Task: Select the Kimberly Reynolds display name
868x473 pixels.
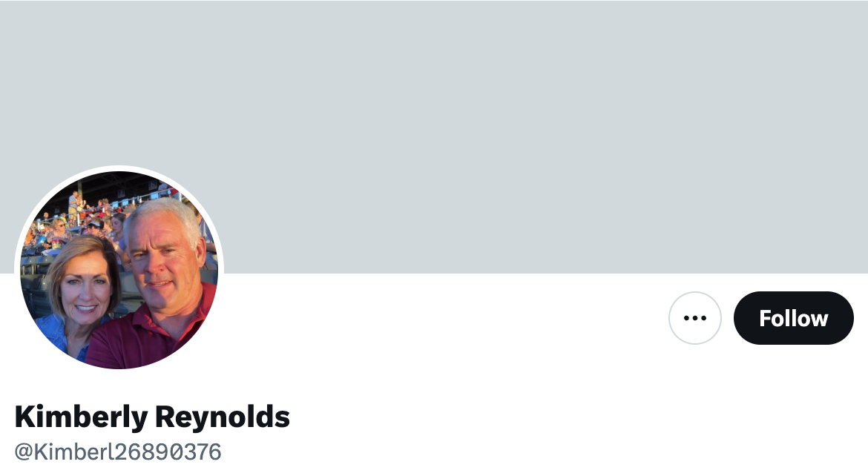Action: (152, 417)
